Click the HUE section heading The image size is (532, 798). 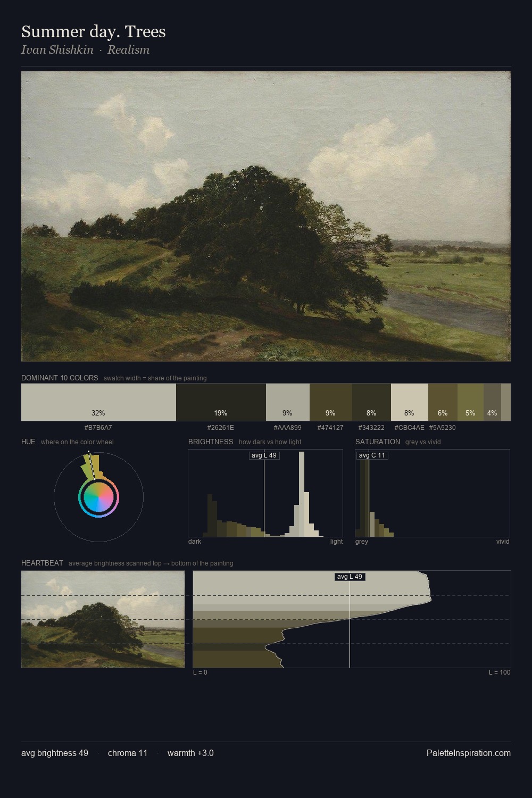(28, 442)
